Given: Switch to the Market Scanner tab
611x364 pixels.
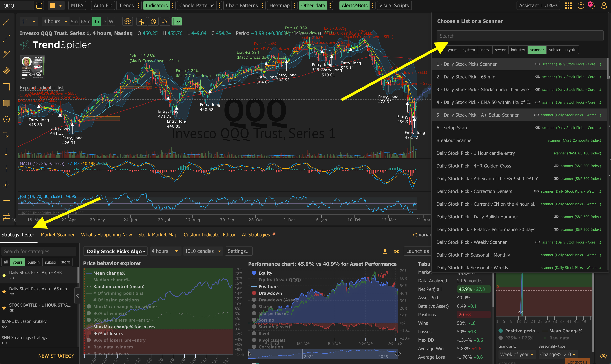Looking at the screenshot, I should click(58, 235).
